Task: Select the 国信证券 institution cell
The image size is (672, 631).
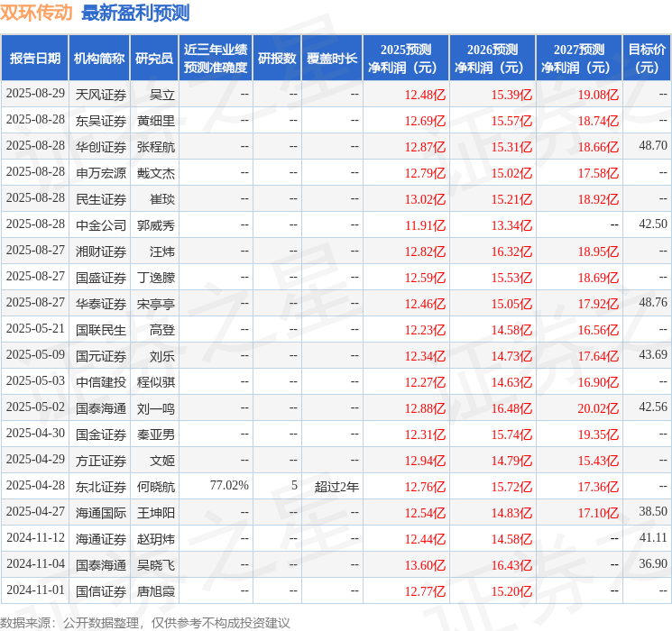Action: (101, 591)
